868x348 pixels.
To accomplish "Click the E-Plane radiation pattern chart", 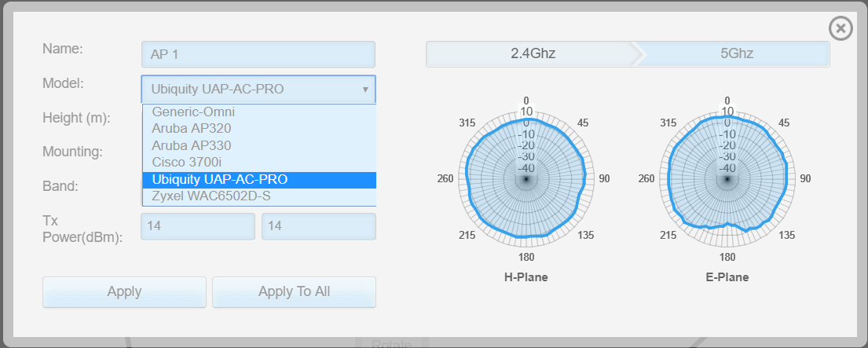I will [727, 180].
